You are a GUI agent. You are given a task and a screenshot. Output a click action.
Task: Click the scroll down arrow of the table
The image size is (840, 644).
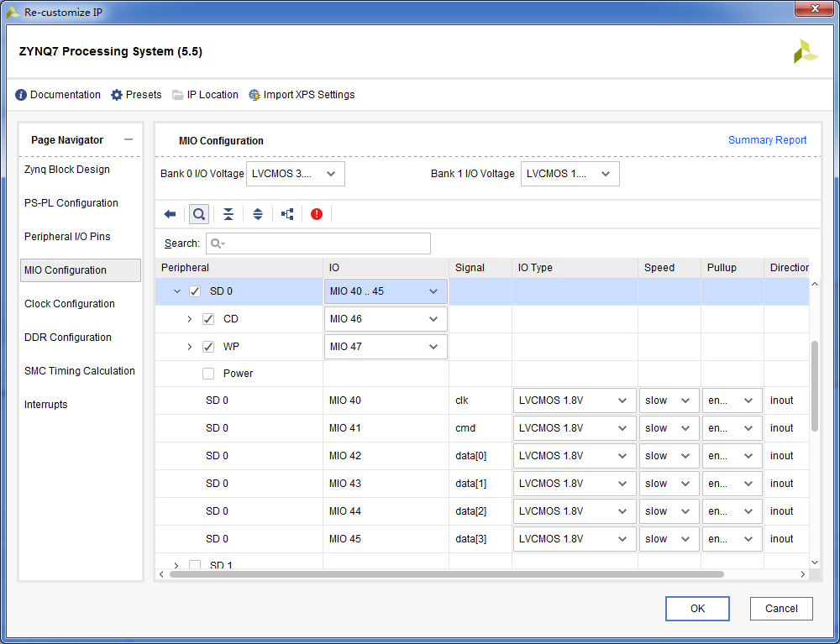[x=815, y=562]
